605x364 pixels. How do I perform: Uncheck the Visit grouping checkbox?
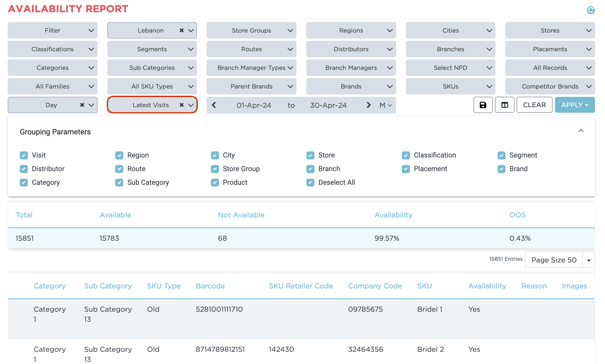pos(24,155)
